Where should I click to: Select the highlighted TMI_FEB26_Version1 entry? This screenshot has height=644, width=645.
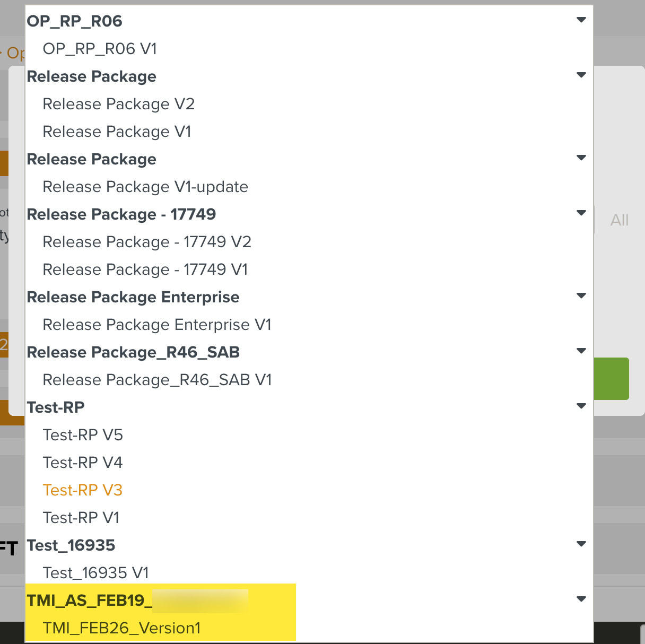(x=121, y=628)
